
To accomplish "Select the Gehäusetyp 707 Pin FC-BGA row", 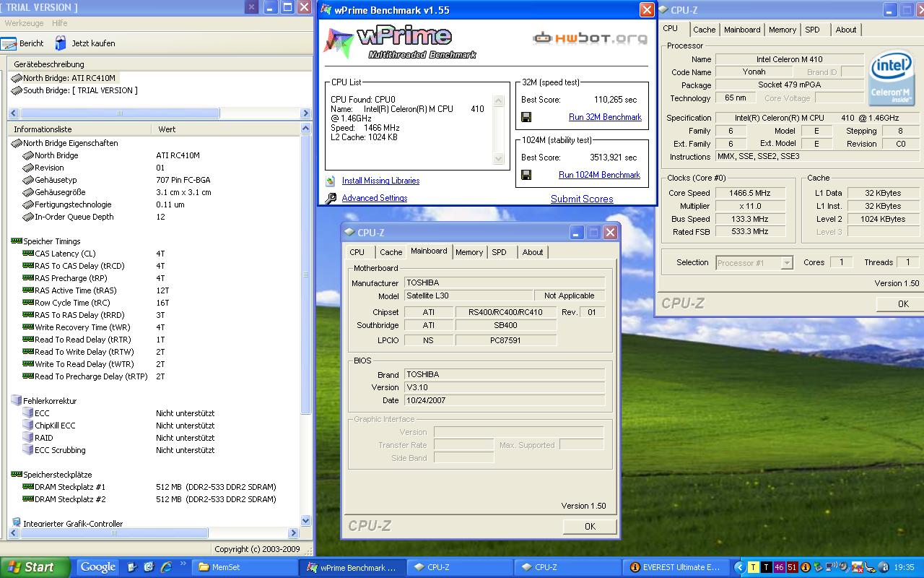I will pyautogui.click(x=153, y=180).
